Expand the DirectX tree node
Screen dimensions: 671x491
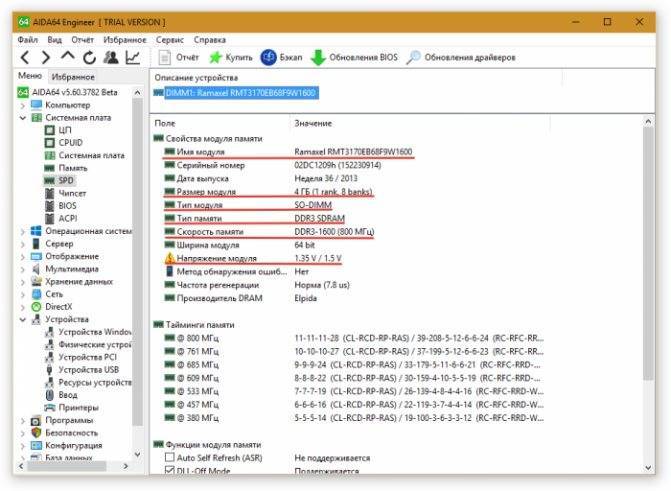[23, 307]
